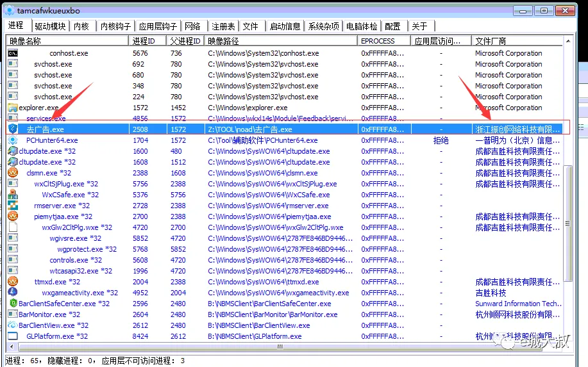Open the 配置 tab

pyautogui.click(x=392, y=26)
